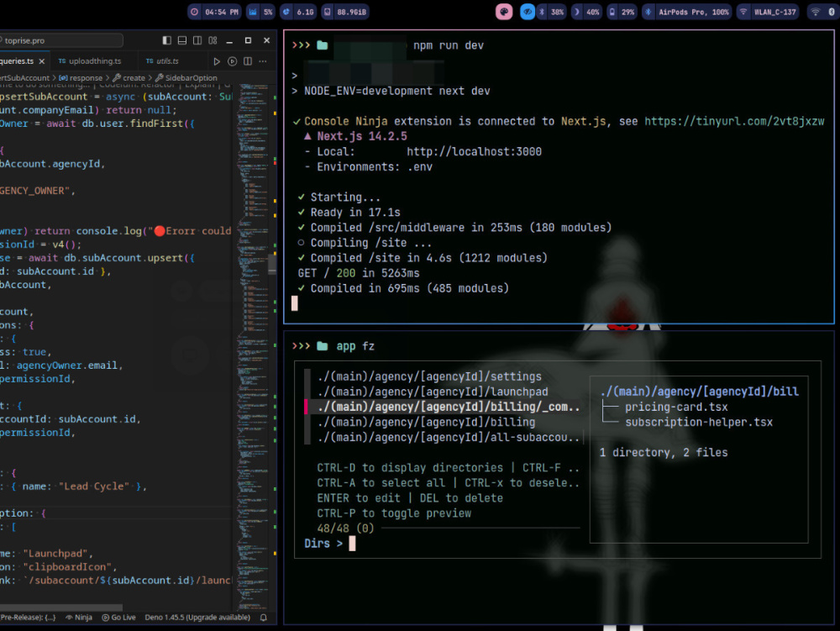Toggle the bottom panel layout icon
840x631 pixels.
[182, 40]
